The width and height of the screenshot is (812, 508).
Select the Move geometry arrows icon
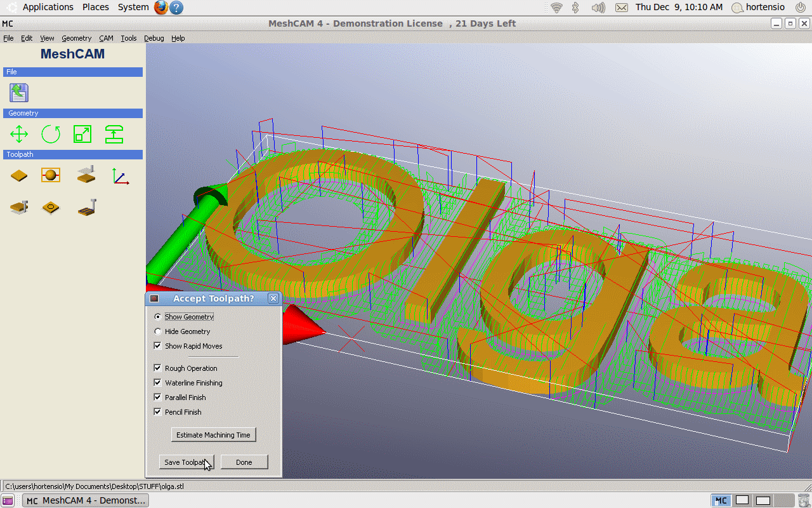19,134
